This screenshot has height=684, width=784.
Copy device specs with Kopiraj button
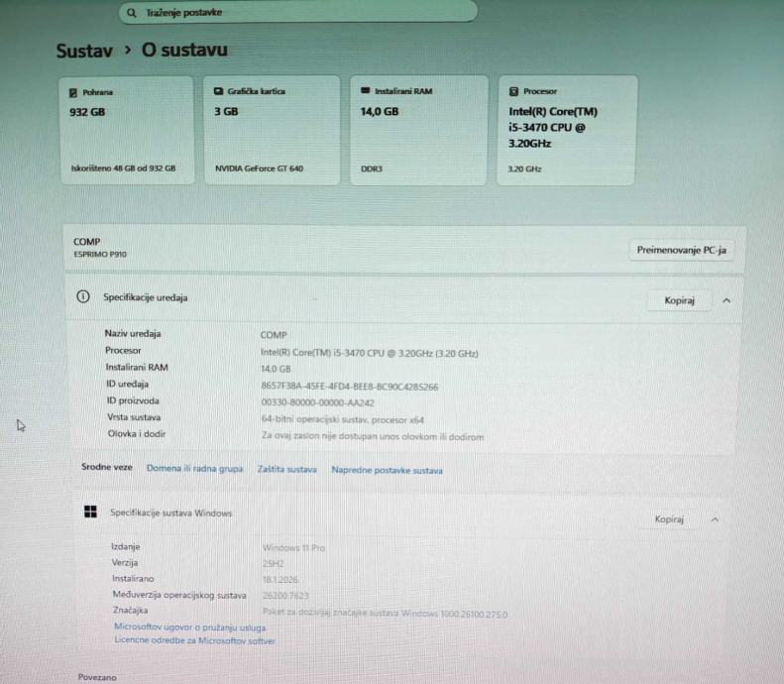[679, 300]
